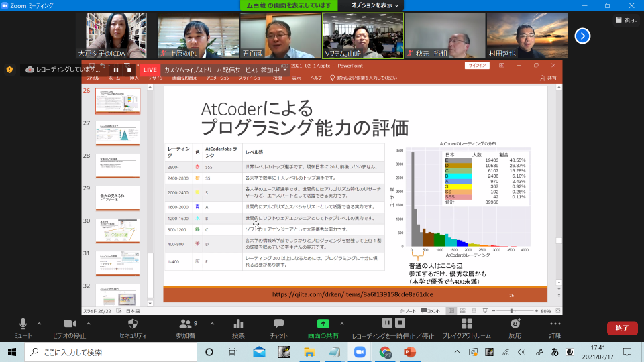
Task: Open slide 28 thumbnail in PowerPoint
Action: coord(117,166)
